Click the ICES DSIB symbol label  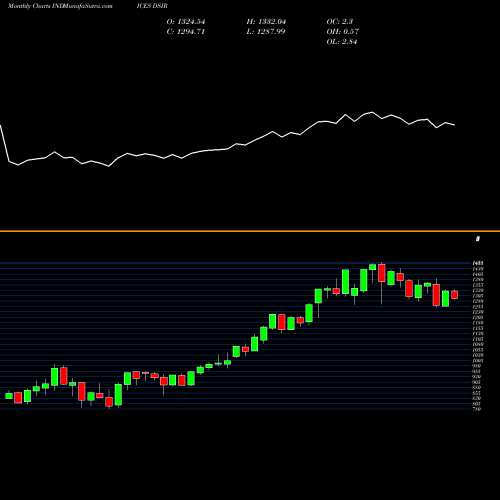coord(152,6)
